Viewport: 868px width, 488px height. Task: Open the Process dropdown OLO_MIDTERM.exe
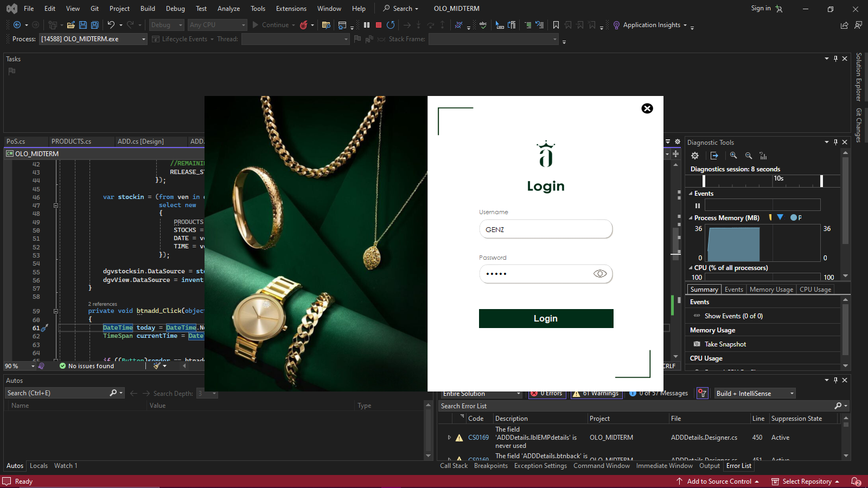click(93, 39)
